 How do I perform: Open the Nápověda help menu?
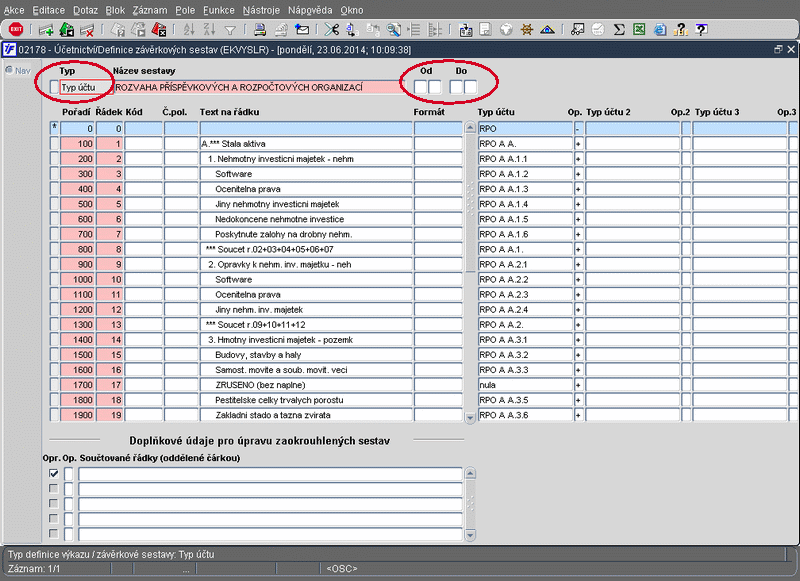point(310,9)
